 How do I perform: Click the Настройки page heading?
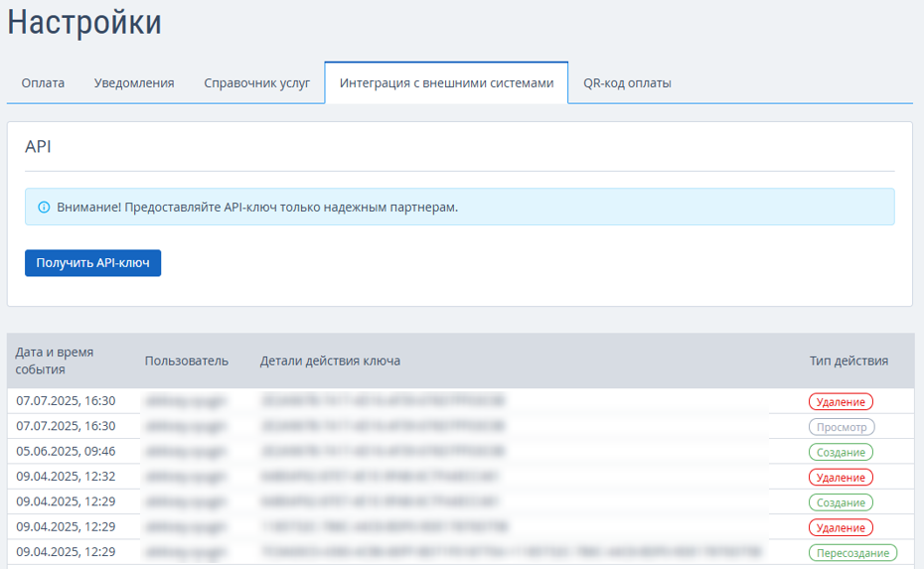coord(84,23)
